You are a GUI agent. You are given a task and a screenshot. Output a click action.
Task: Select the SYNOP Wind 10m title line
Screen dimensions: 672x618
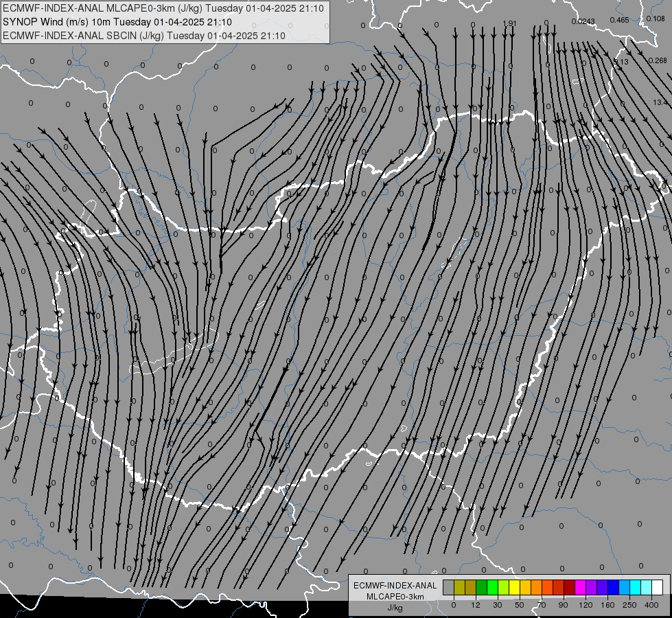[x=117, y=22]
